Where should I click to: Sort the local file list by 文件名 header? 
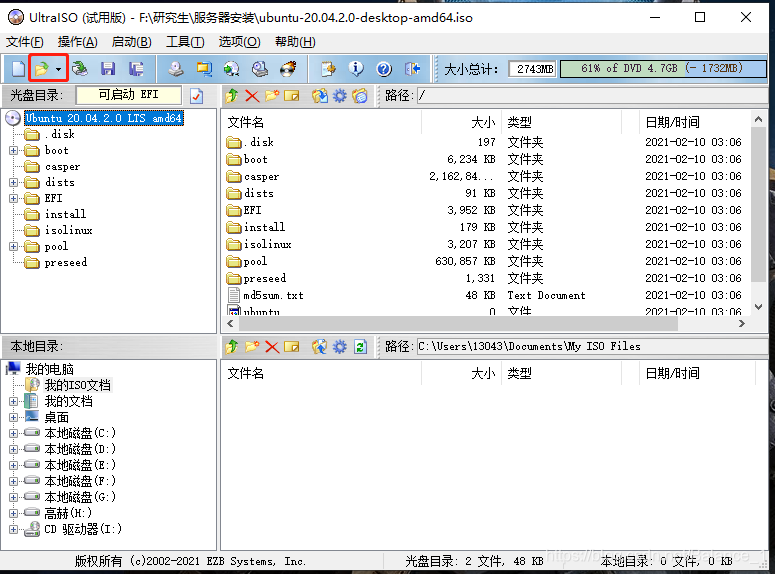[x=322, y=373]
